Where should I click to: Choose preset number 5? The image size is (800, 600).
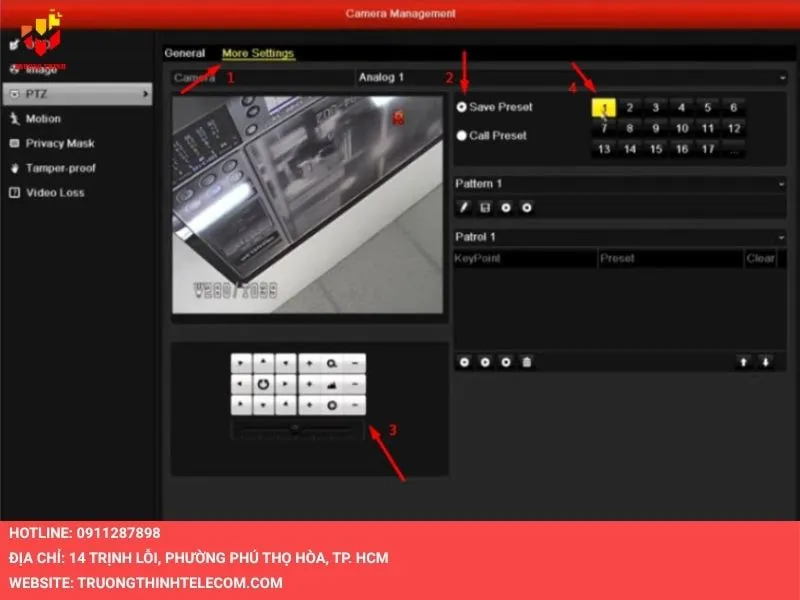707,108
